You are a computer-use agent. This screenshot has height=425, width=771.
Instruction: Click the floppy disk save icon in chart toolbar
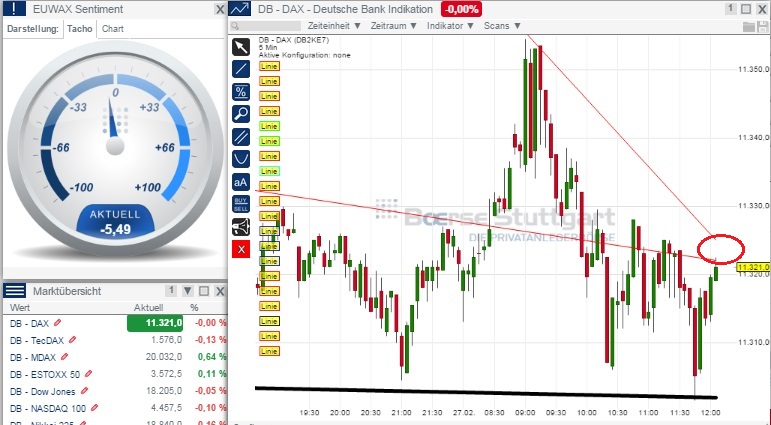763,26
